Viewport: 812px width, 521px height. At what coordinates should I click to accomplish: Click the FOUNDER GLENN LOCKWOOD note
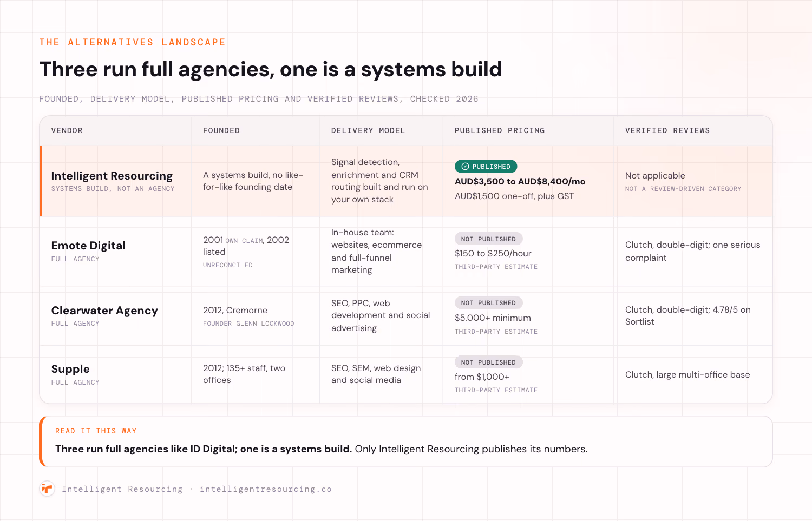pyautogui.click(x=248, y=324)
